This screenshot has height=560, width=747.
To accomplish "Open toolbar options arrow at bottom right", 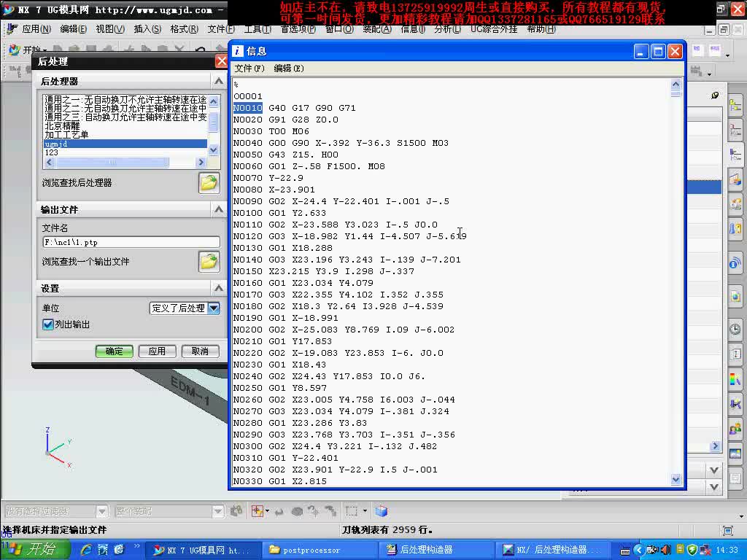I will pos(741,516).
